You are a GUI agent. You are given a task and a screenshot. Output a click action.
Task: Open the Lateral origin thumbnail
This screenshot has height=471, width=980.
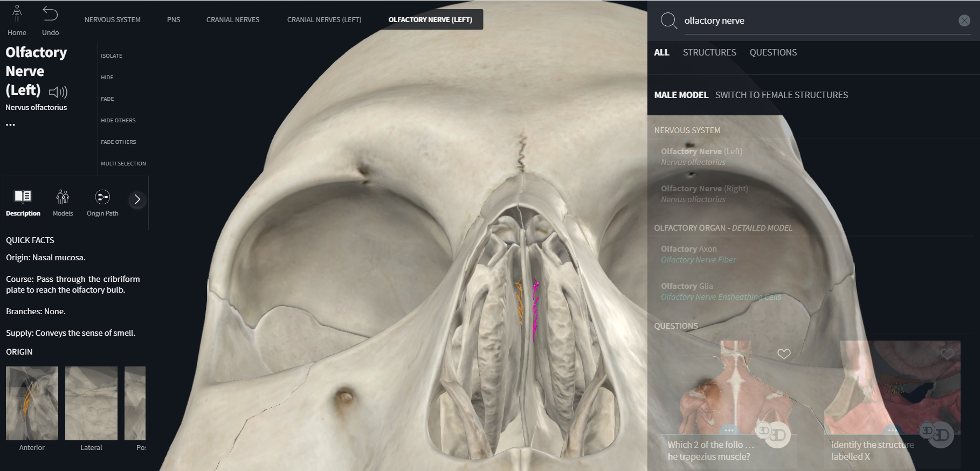click(x=91, y=403)
